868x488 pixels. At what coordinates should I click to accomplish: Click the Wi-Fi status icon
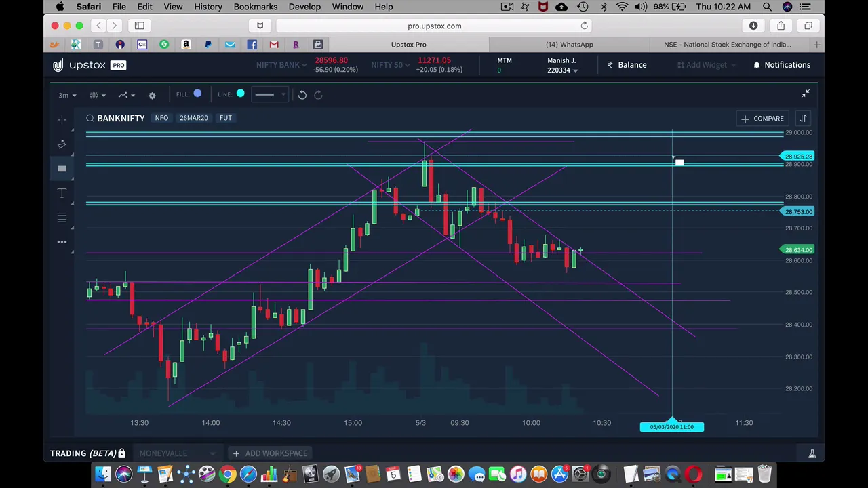[x=622, y=7]
